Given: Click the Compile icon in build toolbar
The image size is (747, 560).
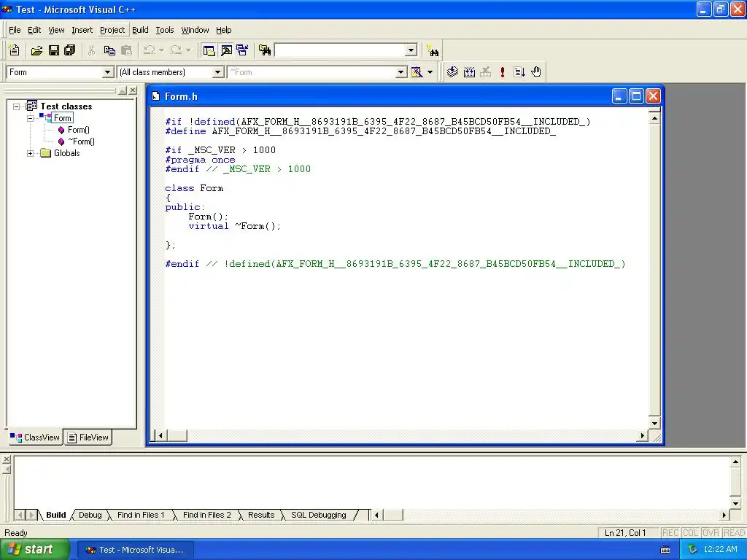Looking at the screenshot, I should pos(452,72).
